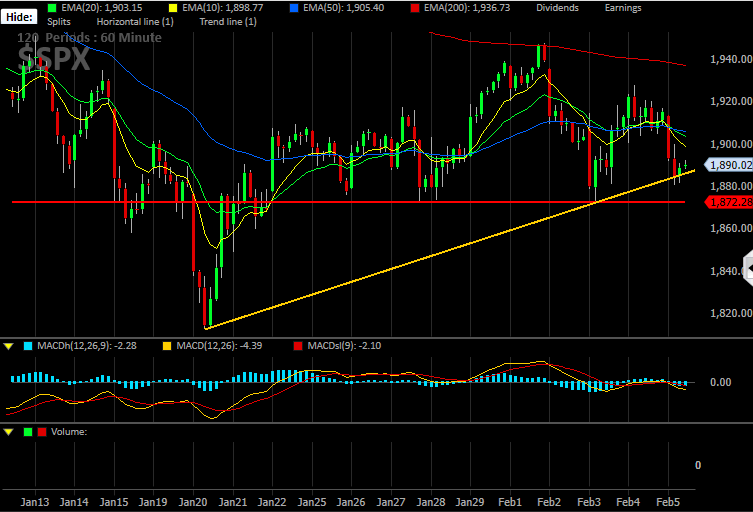Click the 120 Periods : 60 Minute label
This screenshot has height=512, width=753.
coord(89,38)
